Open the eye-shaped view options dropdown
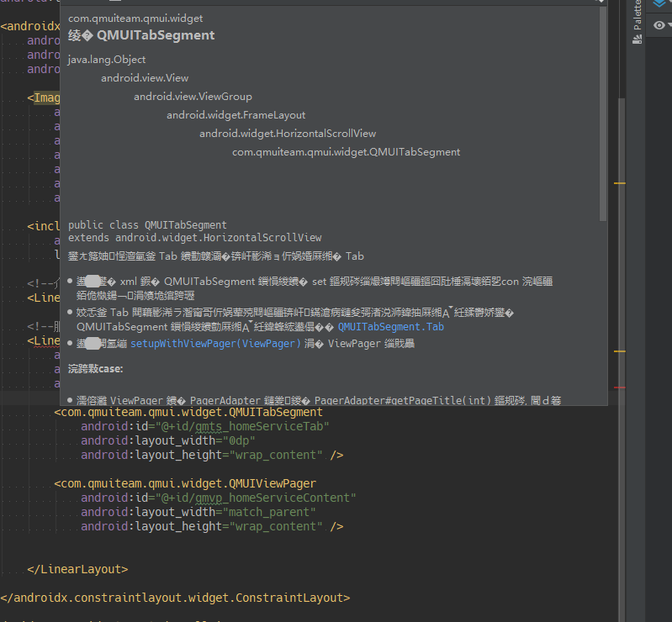672x622 pixels. pos(662,25)
